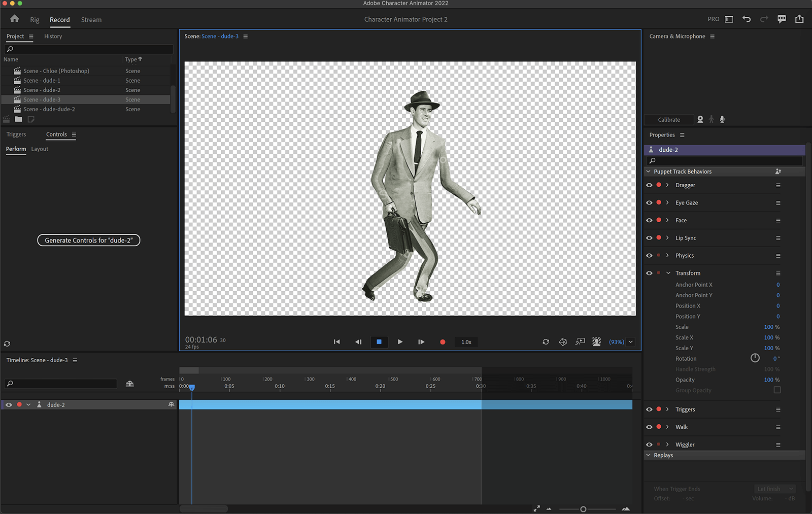Select the webcam input icon near Calibrate

point(700,119)
